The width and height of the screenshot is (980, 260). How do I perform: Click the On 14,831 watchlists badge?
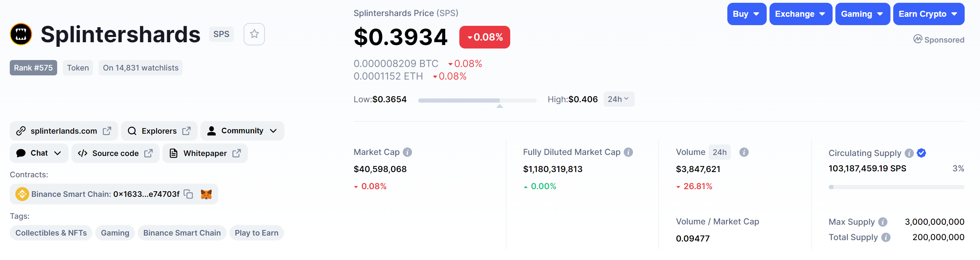coord(140,68)
